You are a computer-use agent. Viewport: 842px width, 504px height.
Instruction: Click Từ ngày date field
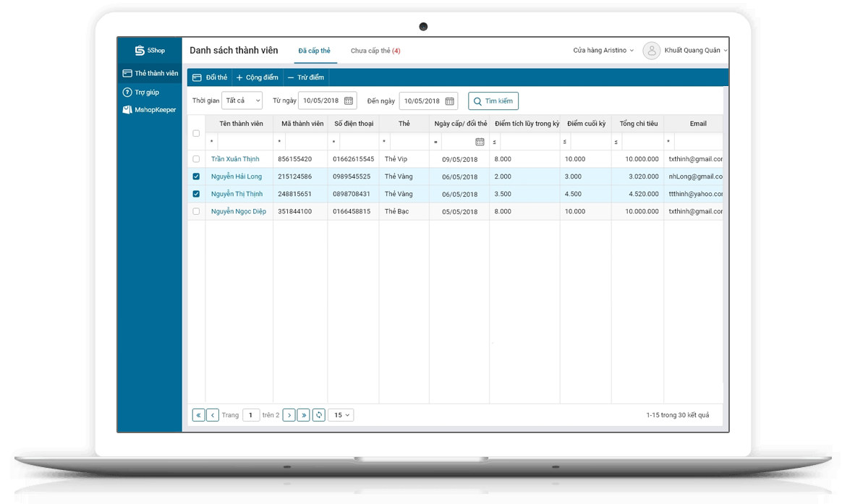(328, 101)
